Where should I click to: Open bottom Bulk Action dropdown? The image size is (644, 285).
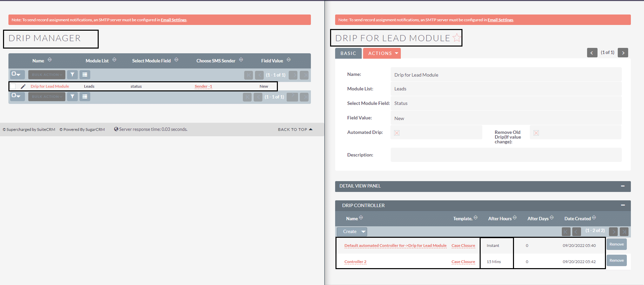(47, 96)
